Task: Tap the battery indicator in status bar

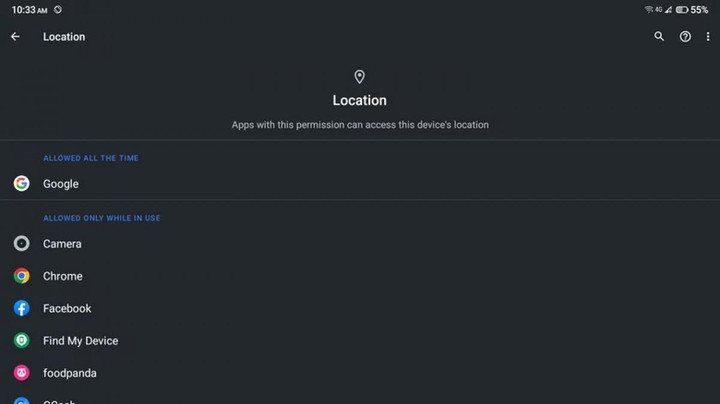Action: point(682,10)
